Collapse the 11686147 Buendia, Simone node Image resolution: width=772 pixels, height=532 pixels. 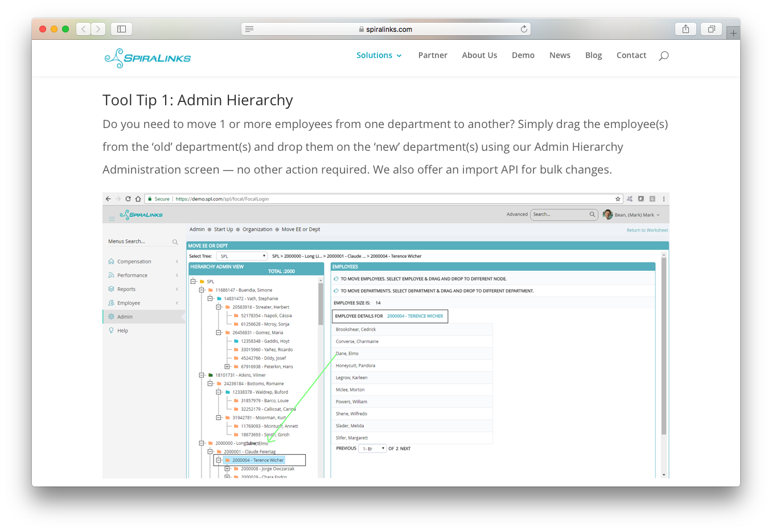tap(202, 290)
